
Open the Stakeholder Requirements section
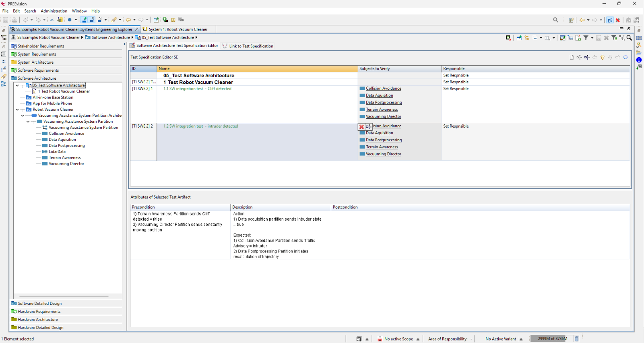pyautogui.click(x=66, y=46)
